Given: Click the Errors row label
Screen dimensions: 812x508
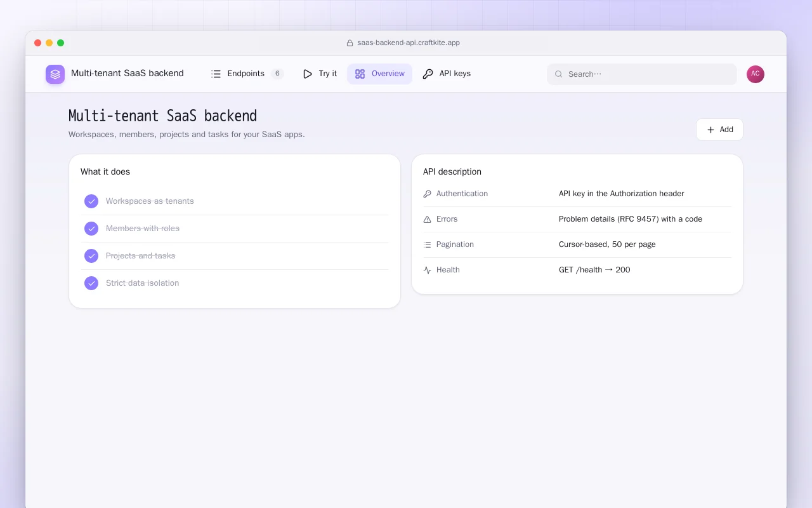Looking at the screenshot, I should pos(447,219).
